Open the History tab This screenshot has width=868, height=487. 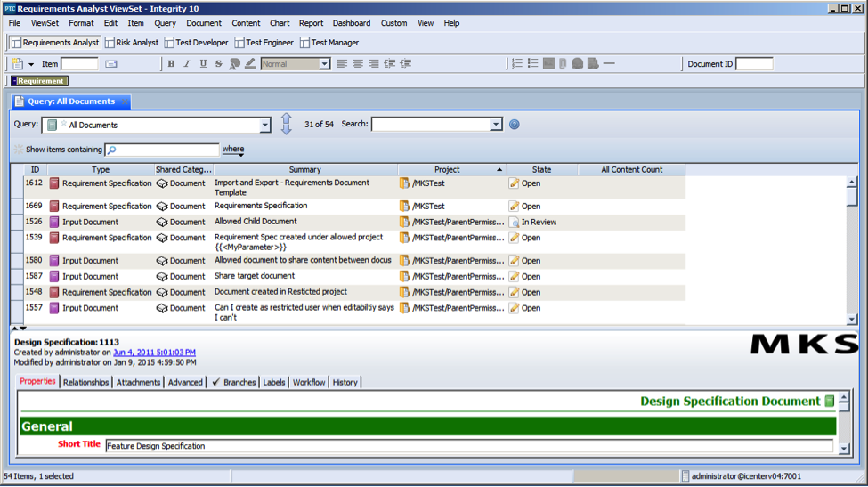[x=345, y=383]
